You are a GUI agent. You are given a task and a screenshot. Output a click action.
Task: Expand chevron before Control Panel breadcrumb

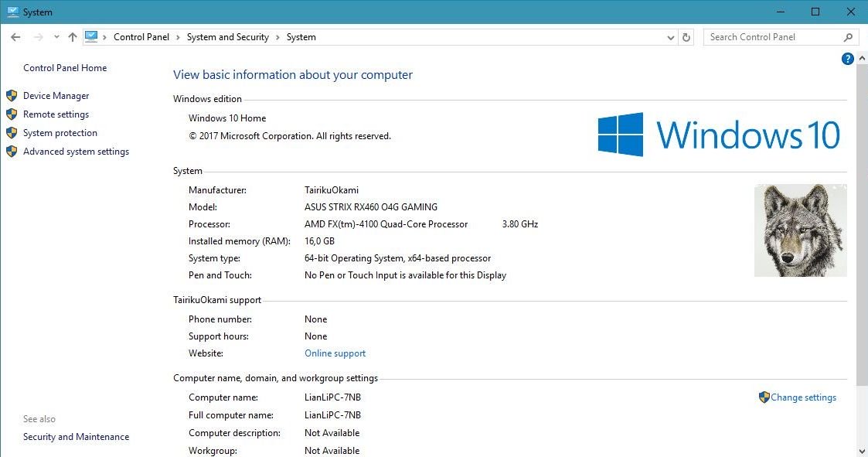point(104,37)
